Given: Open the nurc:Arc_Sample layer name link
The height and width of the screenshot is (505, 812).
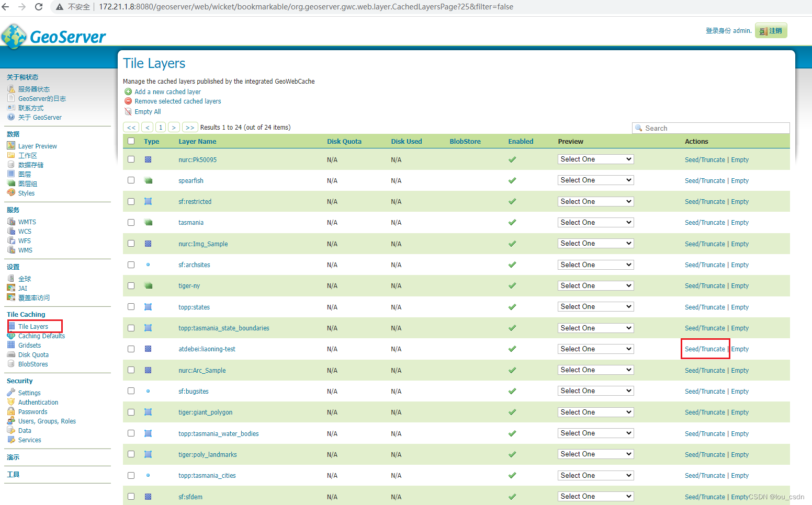Looking at the screenshot, I should pyautogui.click(x=202, y=370).
